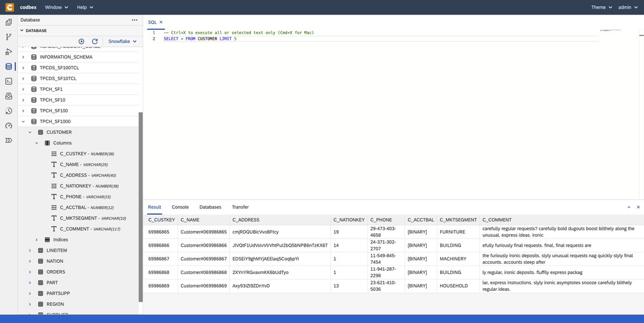Image resolution: width=644 pixels, height=323 pixels.
Task: Select the REGION table row
Action: [x=78, y=304]
